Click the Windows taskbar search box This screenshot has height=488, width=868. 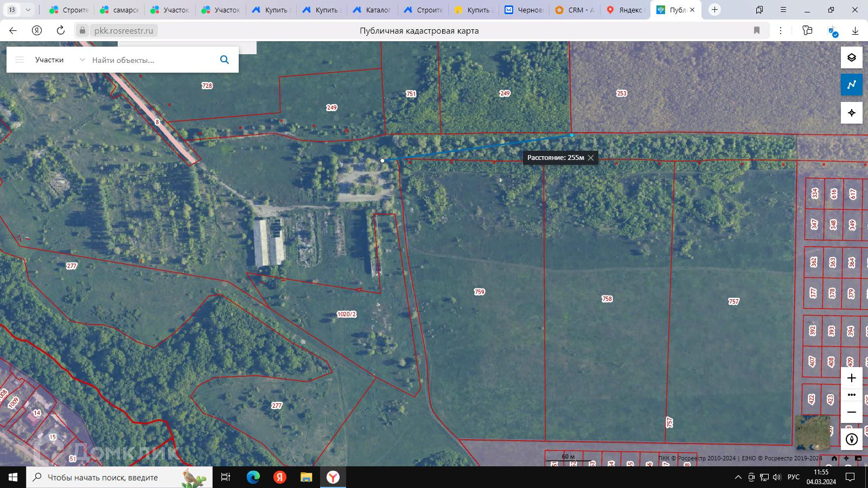pyautogui.click(x=119, y=477)
